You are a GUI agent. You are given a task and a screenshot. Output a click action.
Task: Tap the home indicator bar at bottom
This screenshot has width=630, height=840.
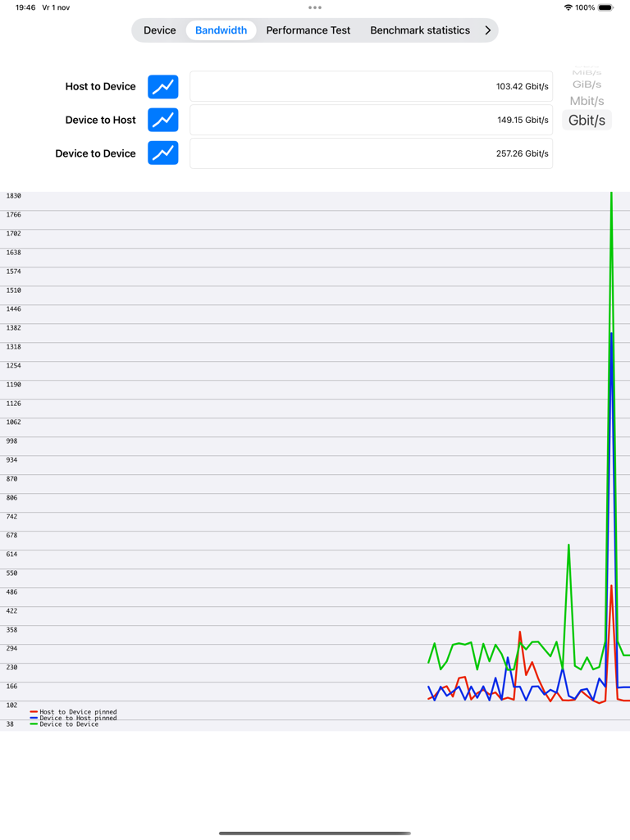(315, 833)
